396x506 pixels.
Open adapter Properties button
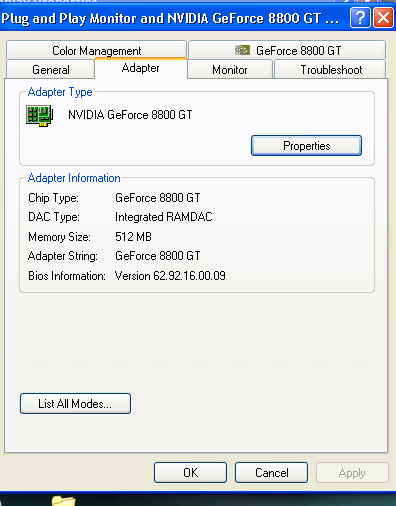coord(306,145)
